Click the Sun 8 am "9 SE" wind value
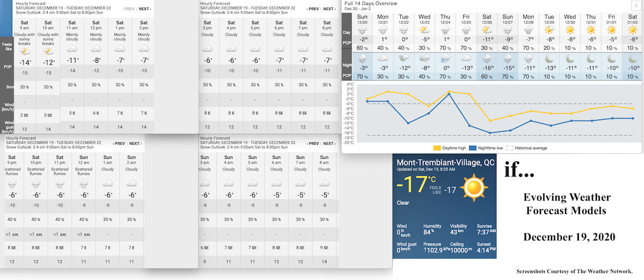The width and height of the screenshot is (644, 280). tap(325, 247)
